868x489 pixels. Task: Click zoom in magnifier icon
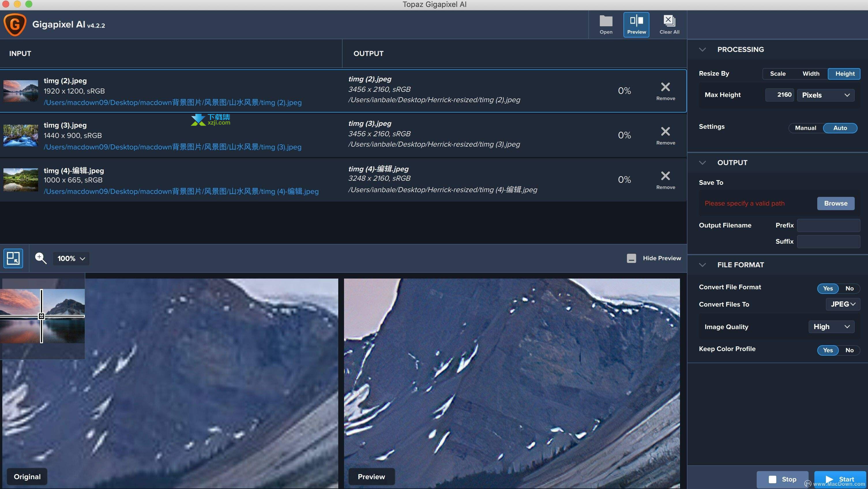pyautogui.click(x=40, y=259)
